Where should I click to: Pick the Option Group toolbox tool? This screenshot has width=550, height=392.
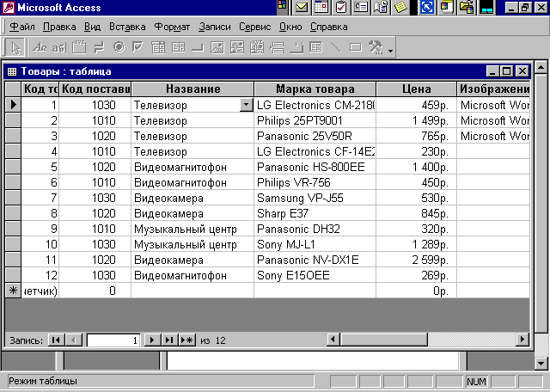point(79,47)
